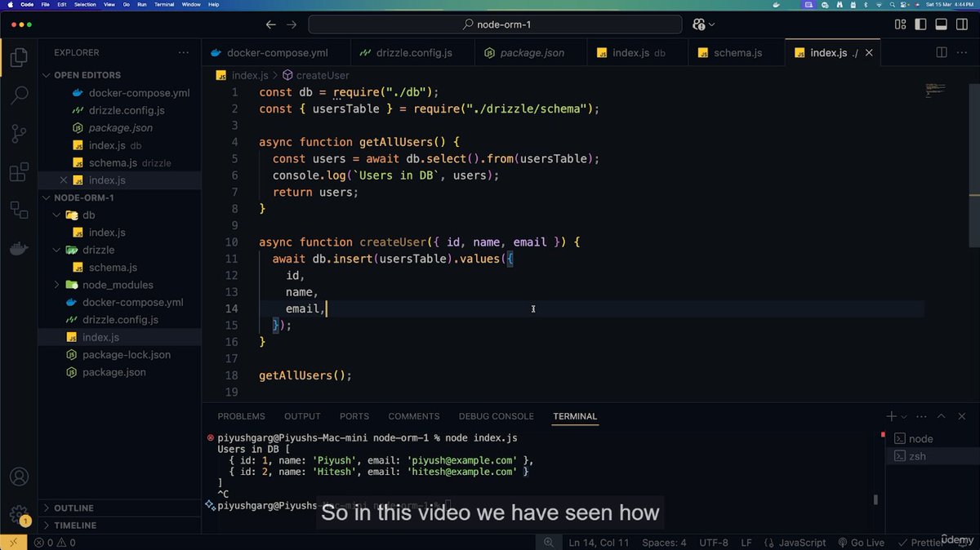This screenshot has width=980, height=550.
Task: Click the errors and warnings indicator
Action: click(54, 542)
